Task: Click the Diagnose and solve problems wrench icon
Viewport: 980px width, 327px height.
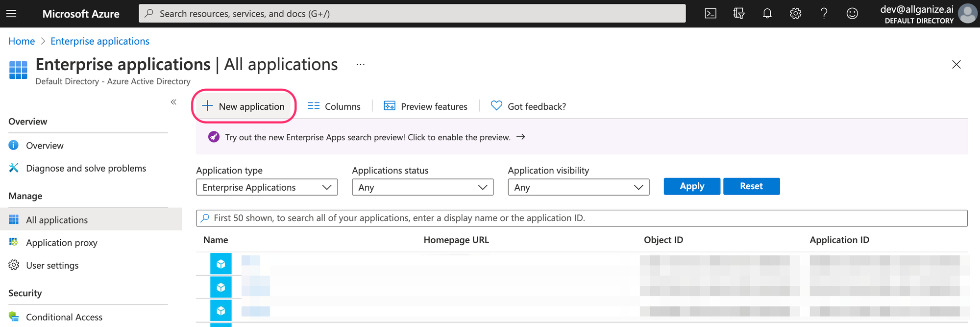Action: coord(14,168)
